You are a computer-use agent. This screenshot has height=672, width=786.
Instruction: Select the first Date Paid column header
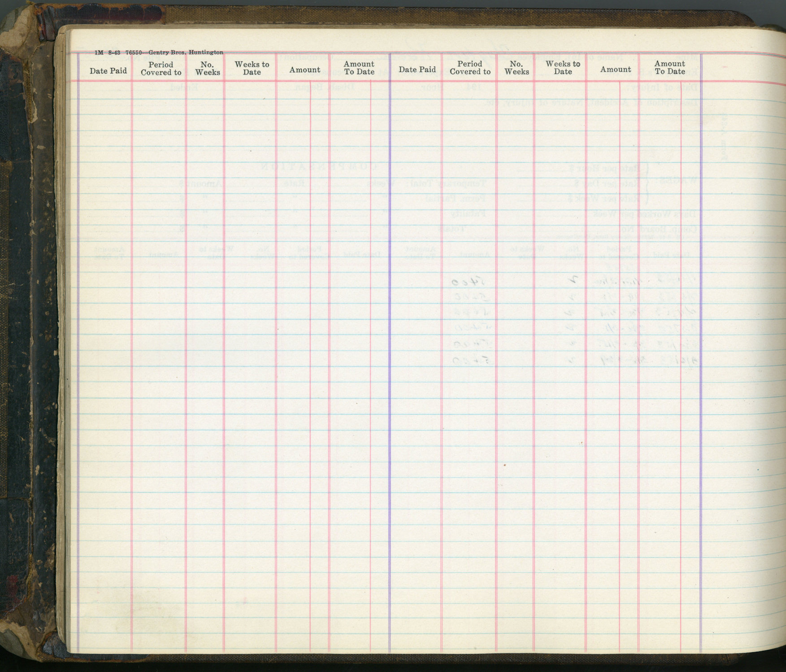(108, 71)
